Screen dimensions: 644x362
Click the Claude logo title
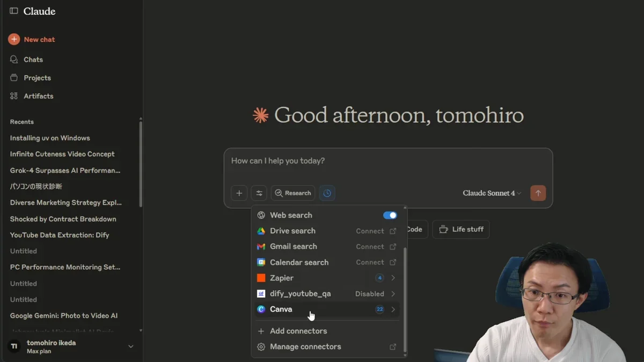[x=39, y=11]
